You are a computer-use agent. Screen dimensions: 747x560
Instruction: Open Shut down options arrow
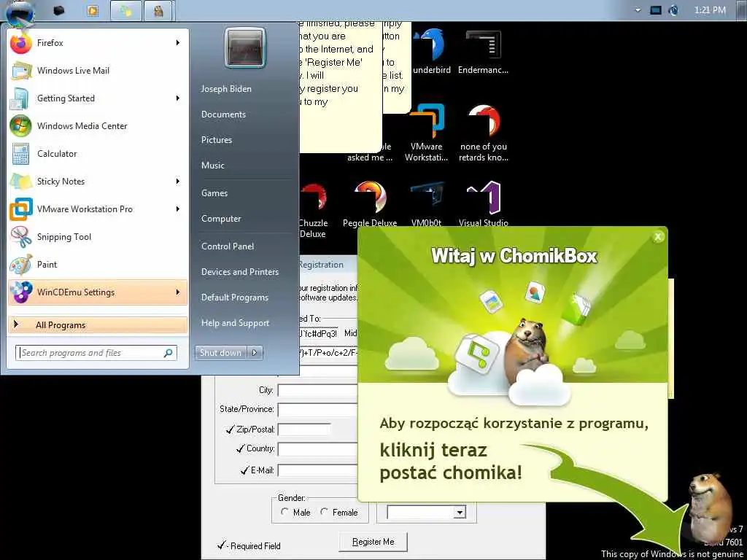tap(255, 353)
